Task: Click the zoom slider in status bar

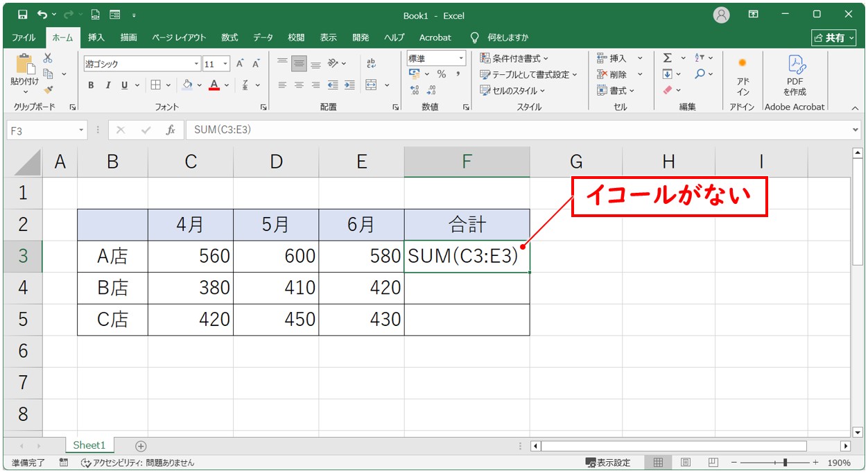Action: (x=784, y=463)
